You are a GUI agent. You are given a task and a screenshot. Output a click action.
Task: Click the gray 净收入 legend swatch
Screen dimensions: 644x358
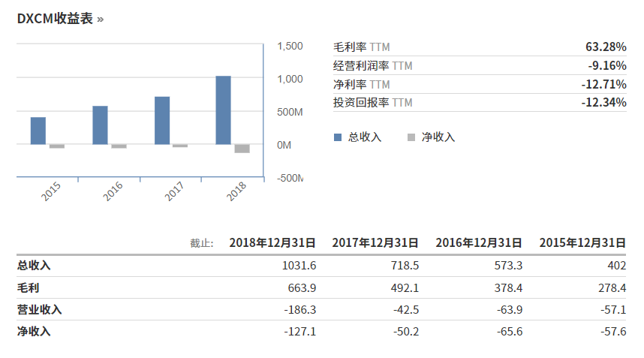(x=411, y=137)
